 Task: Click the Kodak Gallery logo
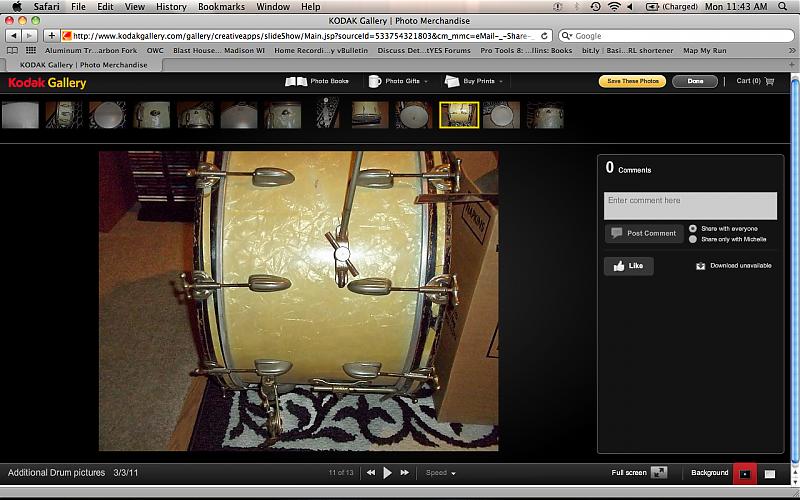(x=47, y=83)
